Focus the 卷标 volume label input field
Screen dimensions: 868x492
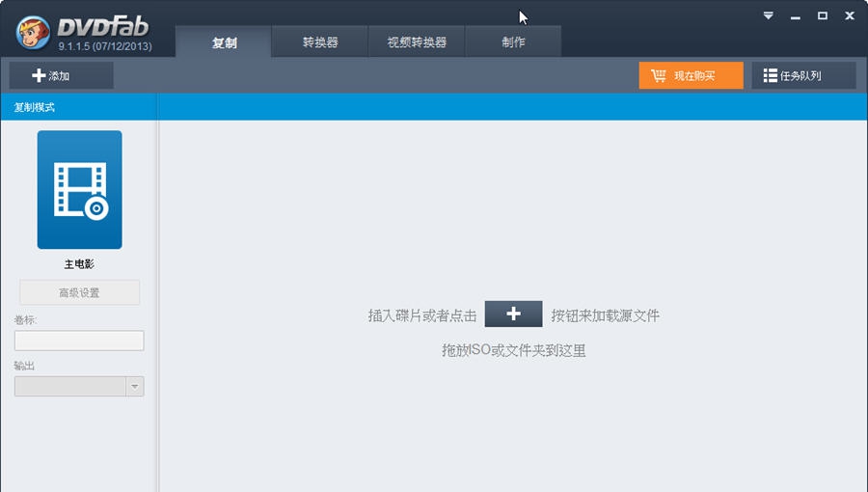point(79,341)
